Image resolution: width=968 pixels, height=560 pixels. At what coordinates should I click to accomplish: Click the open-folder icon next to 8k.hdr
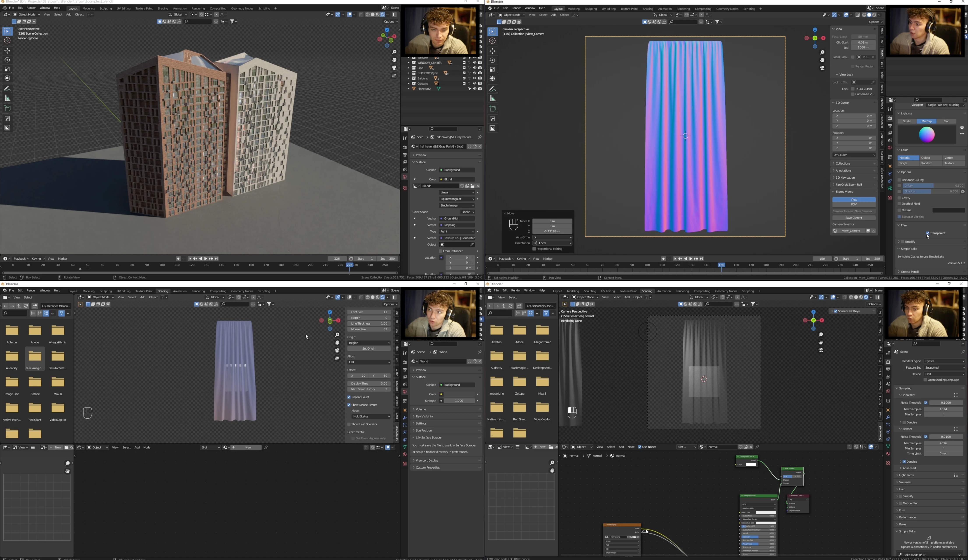pyautogui.click(x=472, y=186)
